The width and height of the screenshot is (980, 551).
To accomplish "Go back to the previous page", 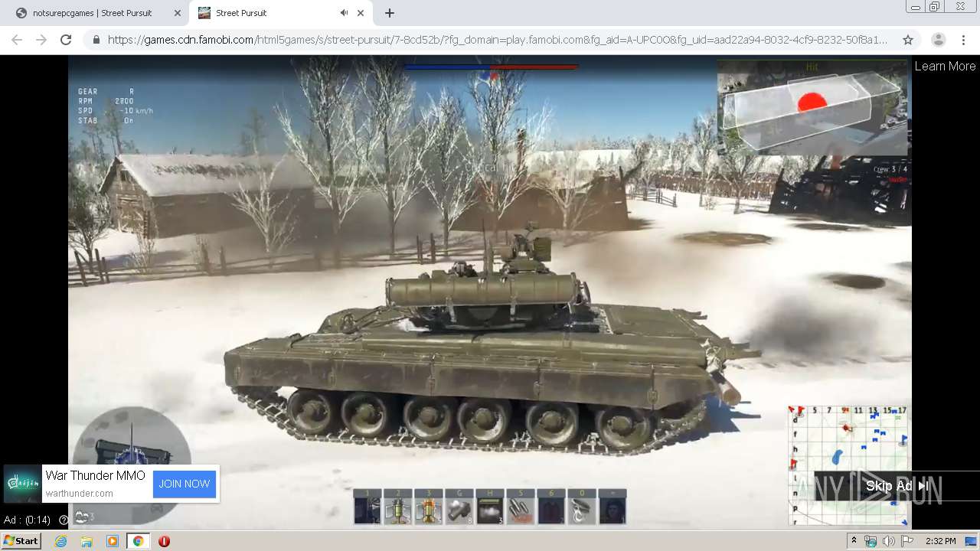I will (x=17, y=40).
